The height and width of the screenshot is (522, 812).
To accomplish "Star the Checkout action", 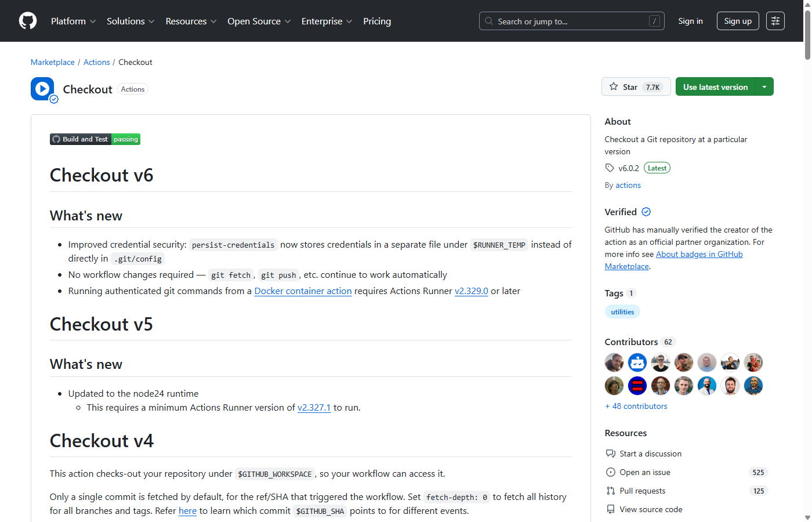I will [636, 86].
